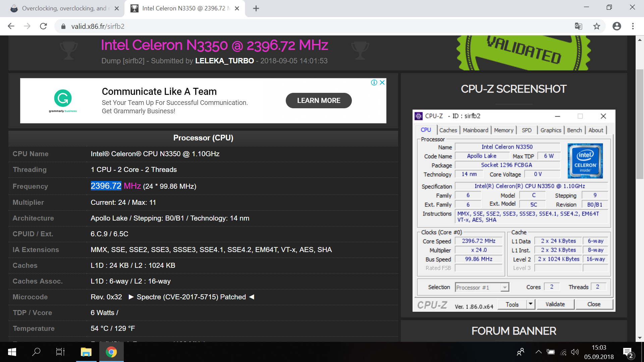Click the VALIDATED badge
This screenshot has height=362, width=644.
coord(523,53)
